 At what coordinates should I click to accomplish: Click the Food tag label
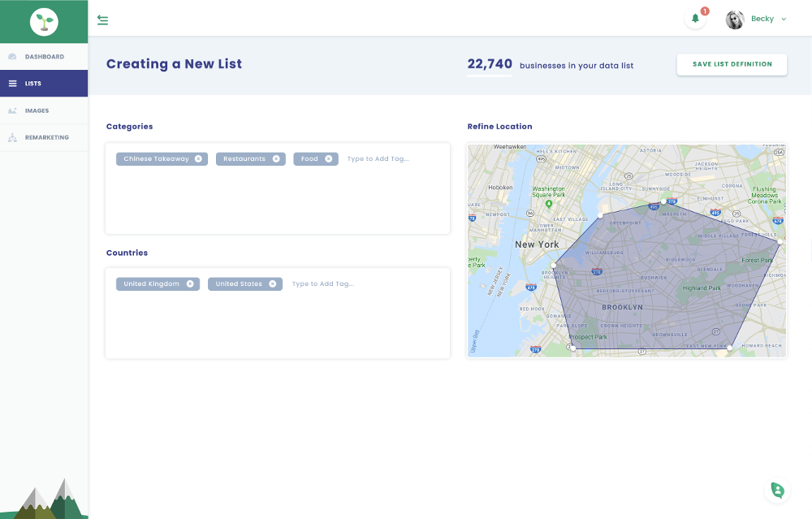point(309,159)
